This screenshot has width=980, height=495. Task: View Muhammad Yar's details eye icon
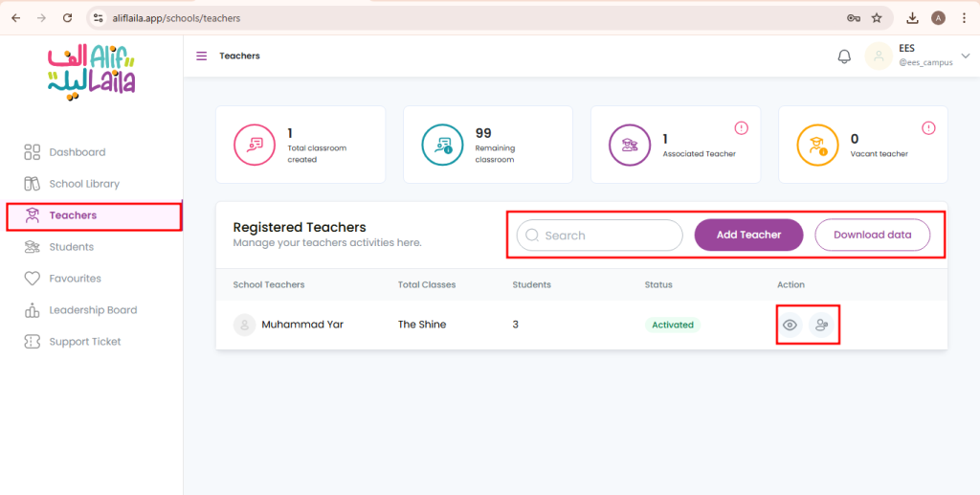point(790,325)
